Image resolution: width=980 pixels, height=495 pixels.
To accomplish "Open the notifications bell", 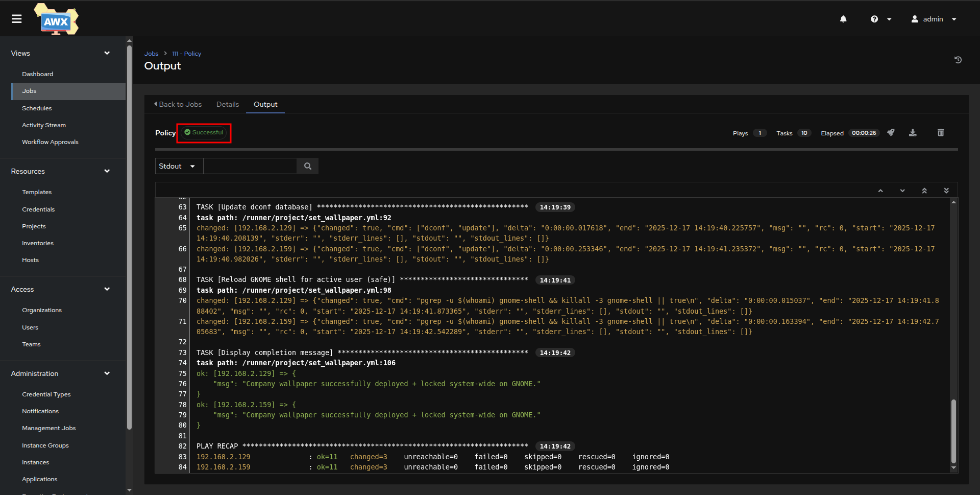I will click(x=843, y=19).
